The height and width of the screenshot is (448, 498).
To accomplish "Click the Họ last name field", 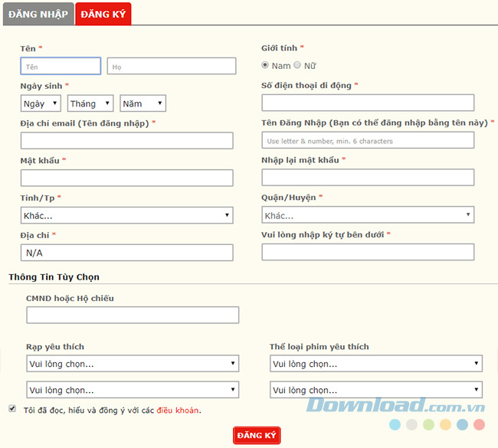I will click(171, 67).
